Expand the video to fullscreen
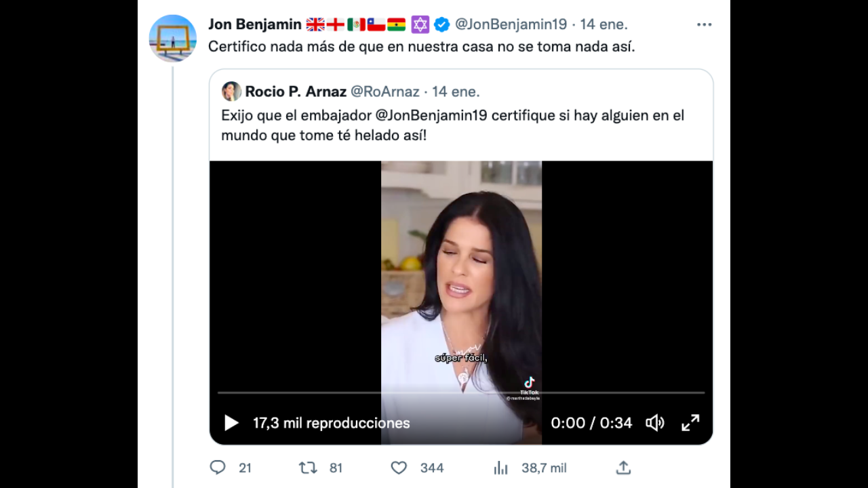The image size is (868, 488). pos(690,423)
